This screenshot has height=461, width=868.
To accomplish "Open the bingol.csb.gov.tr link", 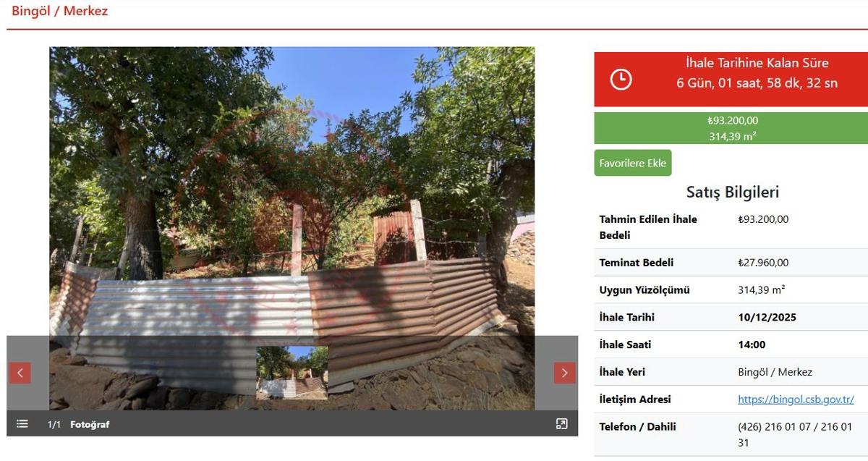I will (796, 399).
